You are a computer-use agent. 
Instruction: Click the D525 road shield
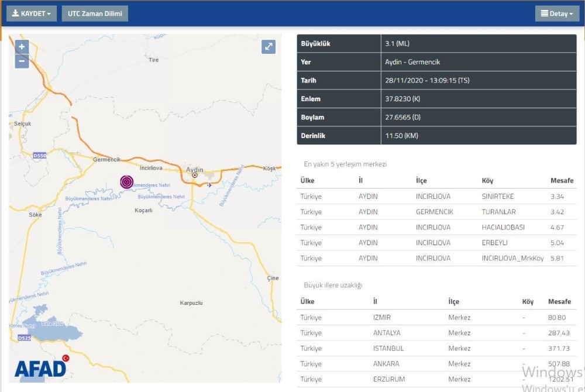pyautogui.click(x=24, y=338)
